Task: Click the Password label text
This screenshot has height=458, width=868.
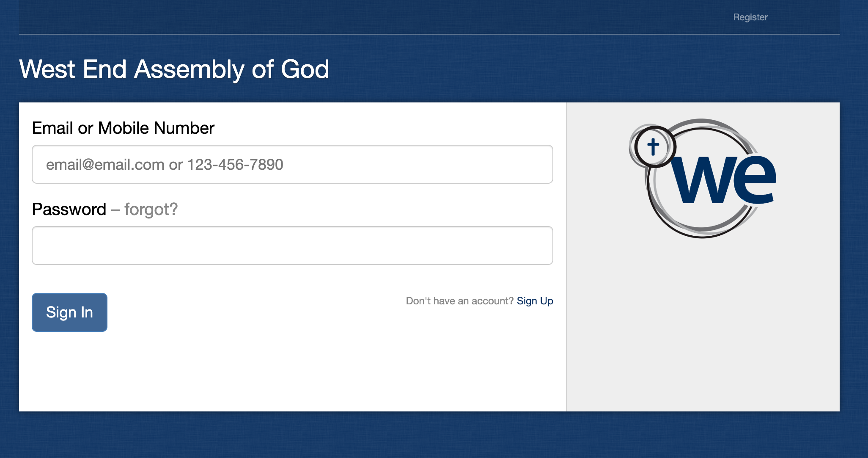Action: coord(69,209)
